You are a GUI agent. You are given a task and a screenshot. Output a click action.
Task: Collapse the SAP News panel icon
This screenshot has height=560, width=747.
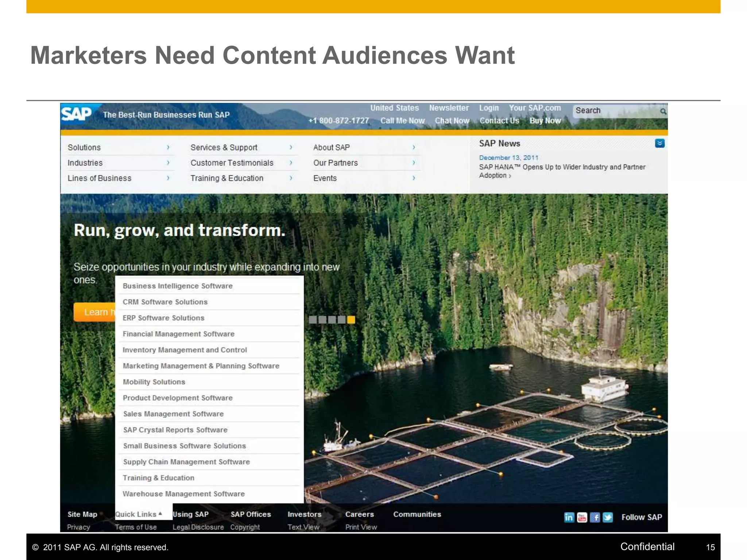[660, 143]
